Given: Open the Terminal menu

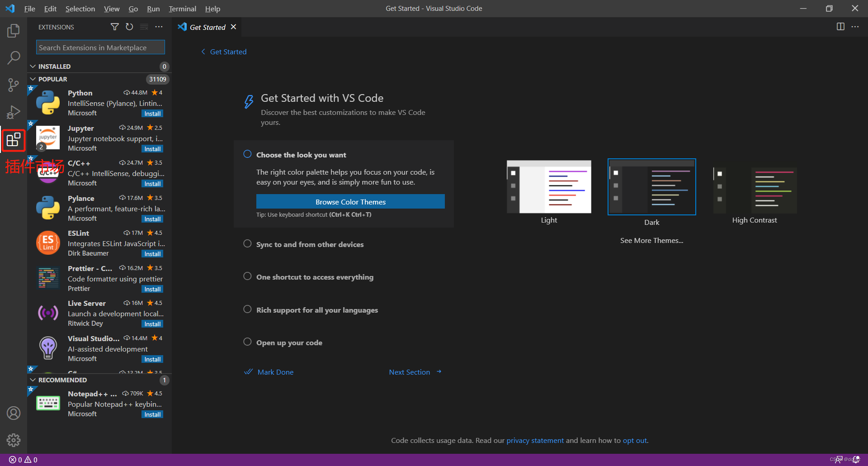Looking at the screenshot, I should click(182, 9).
